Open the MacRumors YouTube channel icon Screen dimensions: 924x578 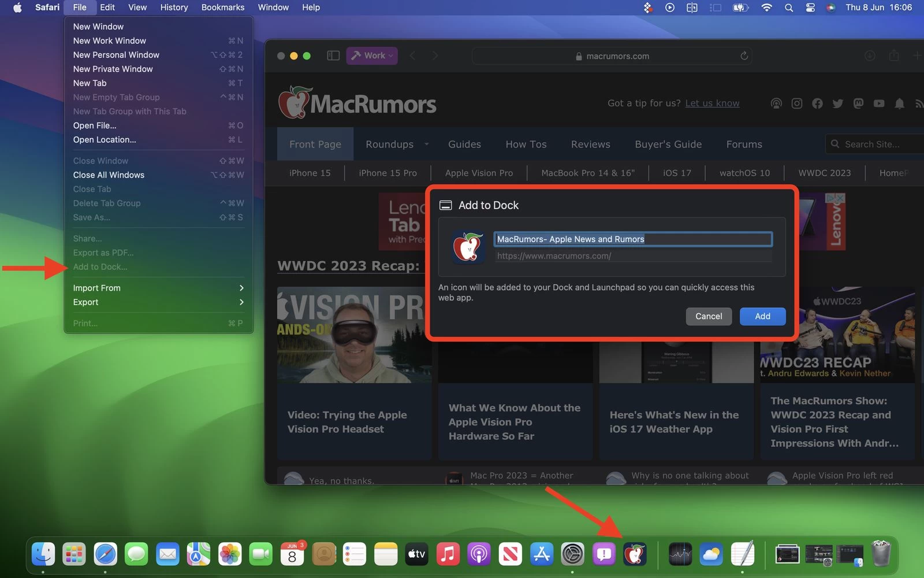pos(879,103)
